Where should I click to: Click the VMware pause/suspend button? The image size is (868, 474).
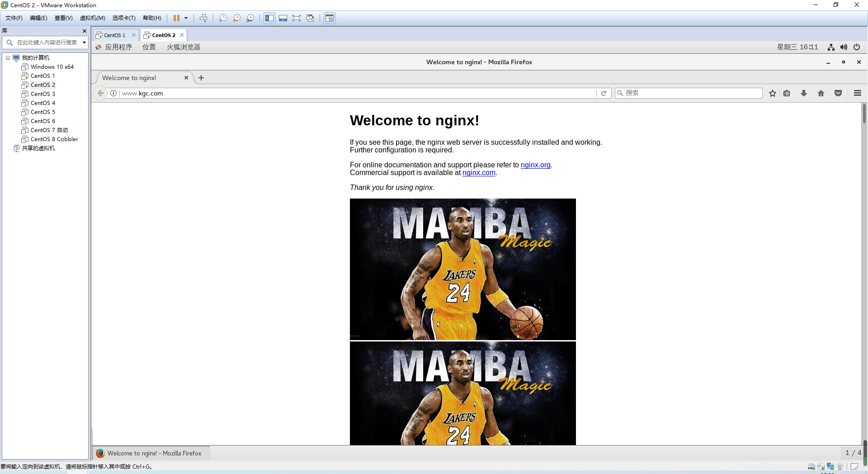point(176,18)
